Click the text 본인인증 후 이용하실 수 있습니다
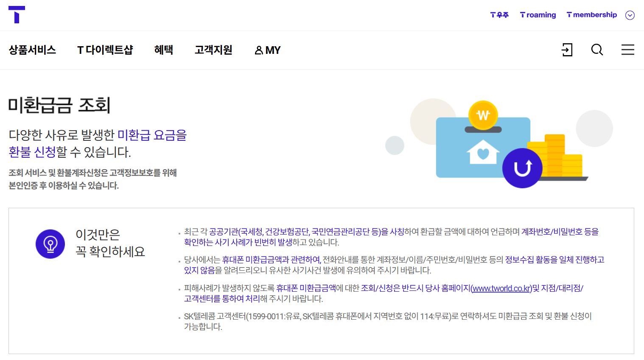This screenshot has height=360, width=644. [x=64, y=186]
